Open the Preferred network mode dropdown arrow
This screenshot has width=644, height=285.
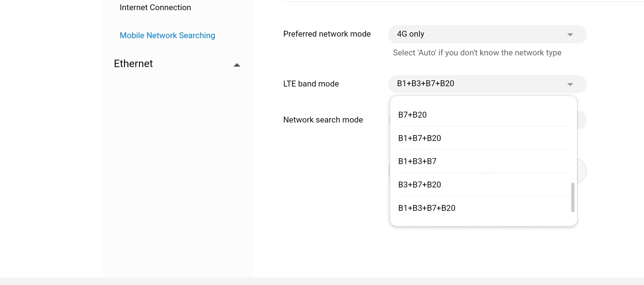point(570,34)
